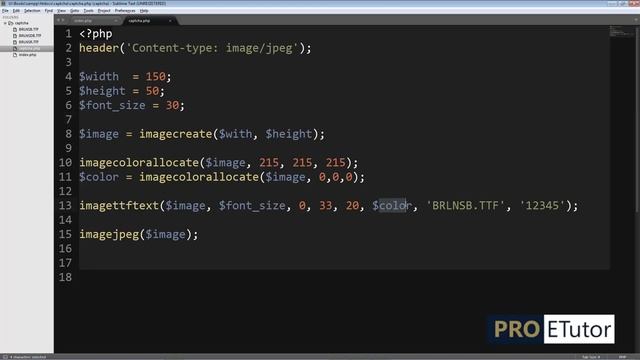The image size is (640, 360).
Task: Select the captcha folder in sidebar
Action: click(x=22, y=23)
